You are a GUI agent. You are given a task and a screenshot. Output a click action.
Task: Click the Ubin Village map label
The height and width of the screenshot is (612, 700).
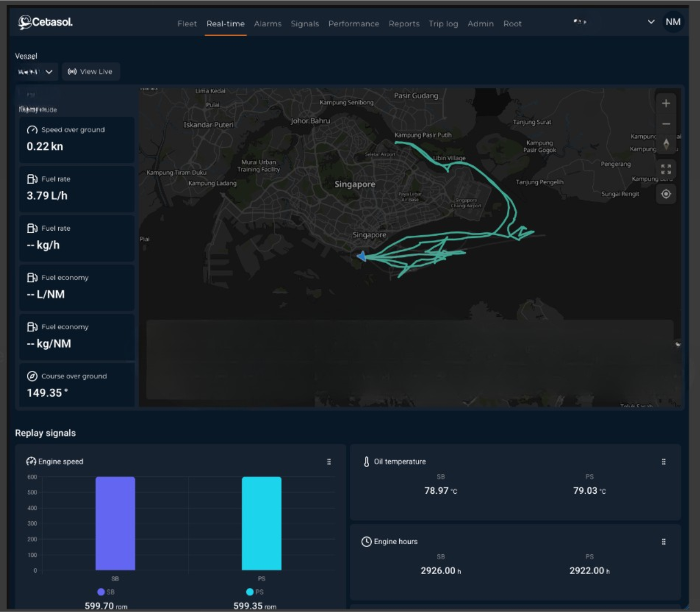point(449,158)
